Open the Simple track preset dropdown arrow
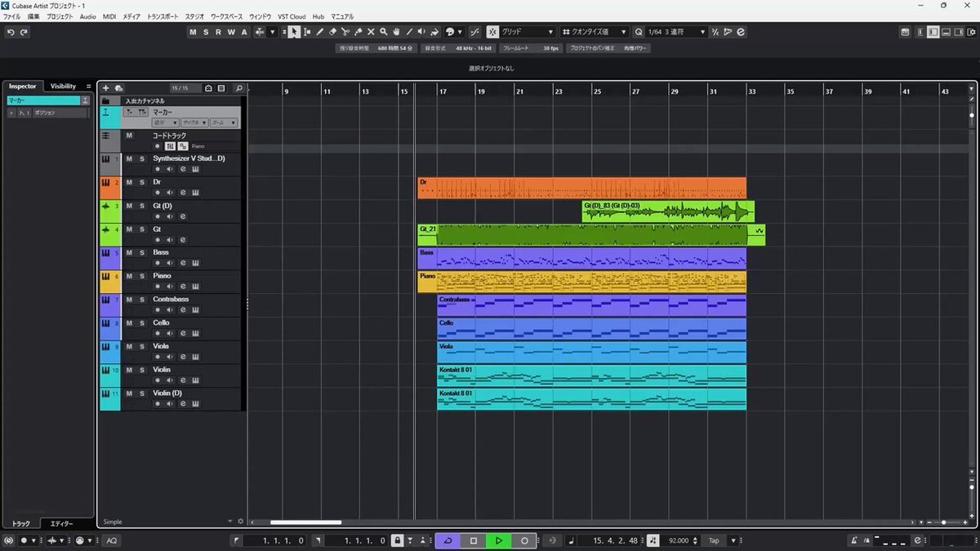This screenshot has height=551, width=980. click(229, 521)
